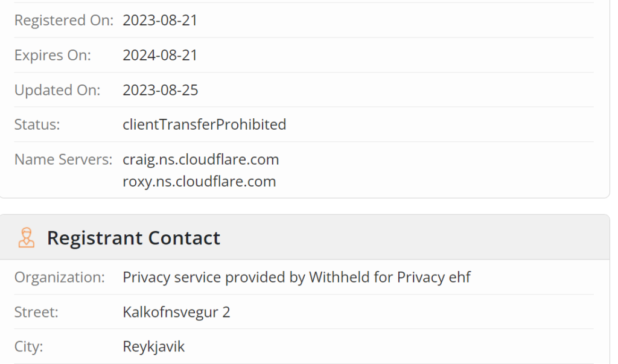618x364 pixels.
Task: Click the Reykjavik city value
Action: coord(153,347)
